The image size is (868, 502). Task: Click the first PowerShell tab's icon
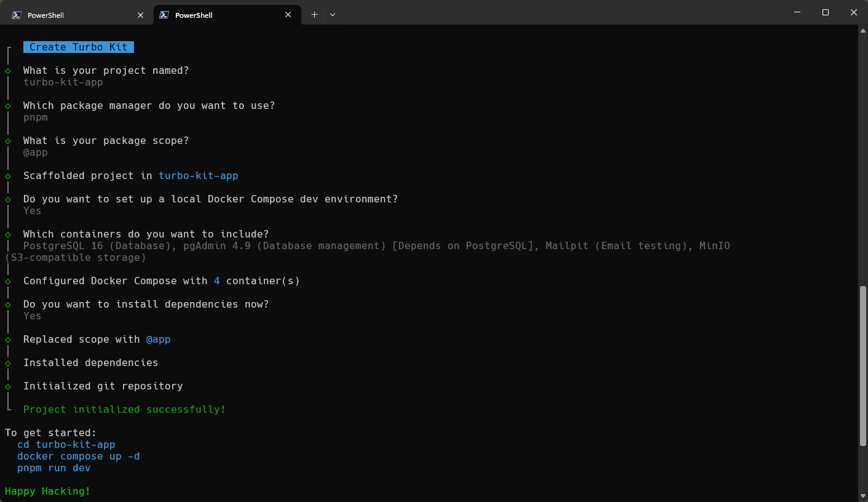coord(17,15)
